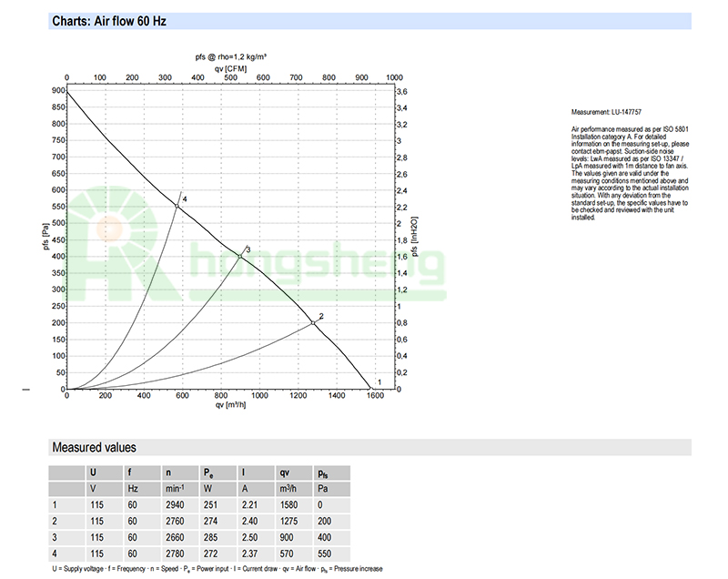The width and height of the screenshot is (728, 579).
Task: Click the power value "274" in row 2
Action: (210, 522)
